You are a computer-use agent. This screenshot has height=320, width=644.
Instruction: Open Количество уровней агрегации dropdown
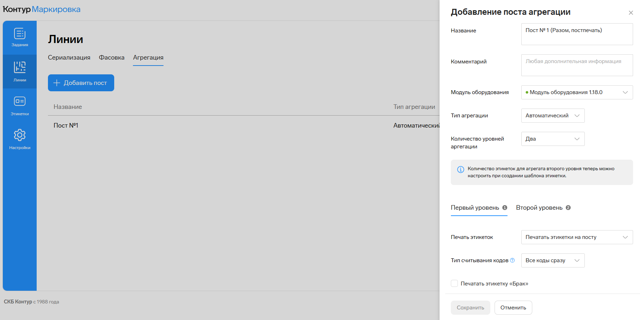tap(553, 139)
